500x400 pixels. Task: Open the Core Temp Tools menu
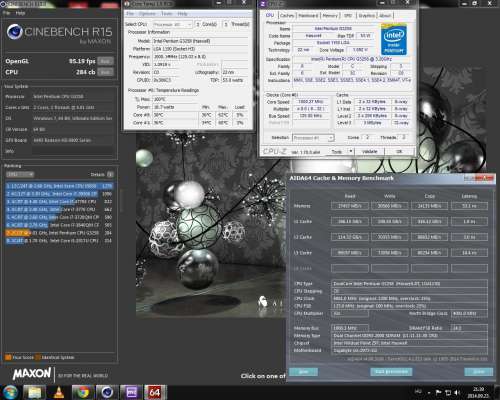click(167, 14)
